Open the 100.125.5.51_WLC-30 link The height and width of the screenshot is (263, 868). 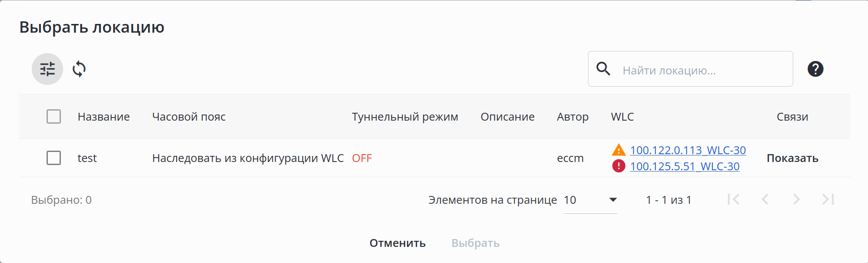coord(684,166)
